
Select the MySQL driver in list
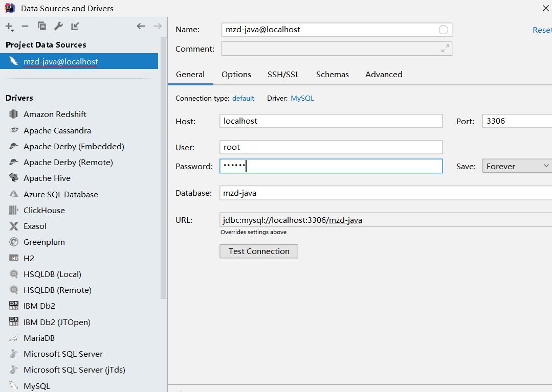pyautogui.click(x=37, y=386)
